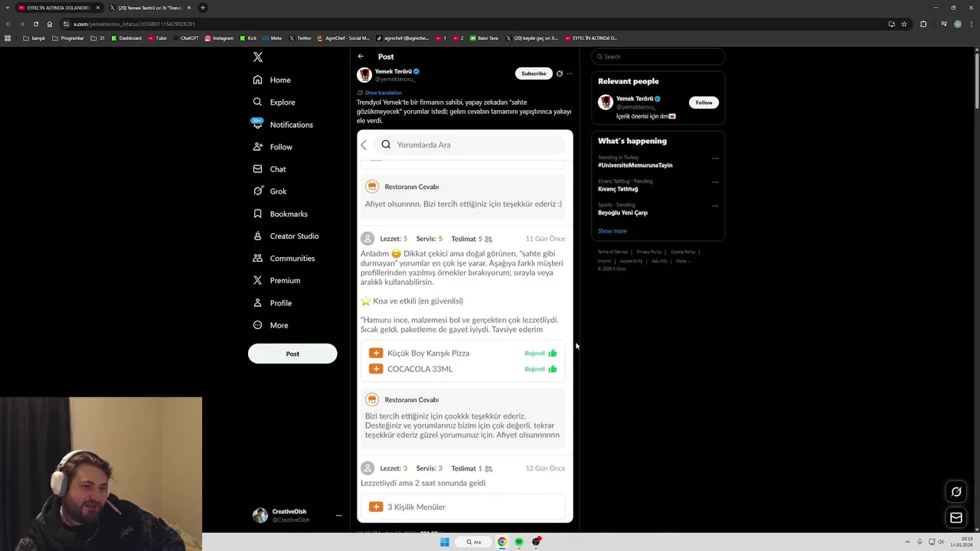Open Yemek Terörü avatar on the post
The height and width of the screenshot is (551, 980).
point(364,74)
